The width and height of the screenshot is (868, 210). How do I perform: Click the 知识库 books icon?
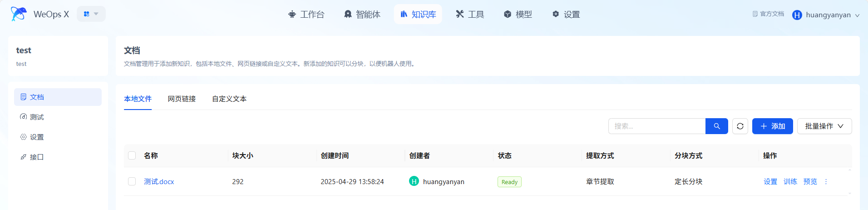(404, 14)
